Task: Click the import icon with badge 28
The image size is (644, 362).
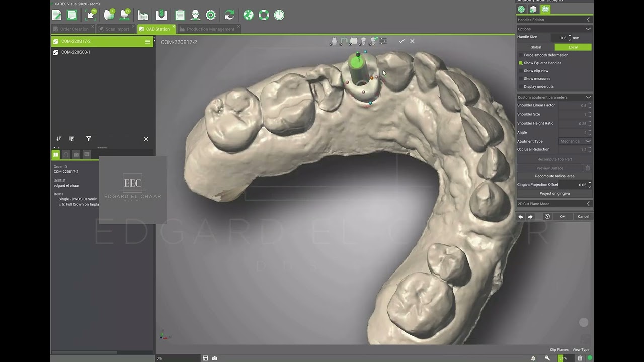Action: [91, 15]
